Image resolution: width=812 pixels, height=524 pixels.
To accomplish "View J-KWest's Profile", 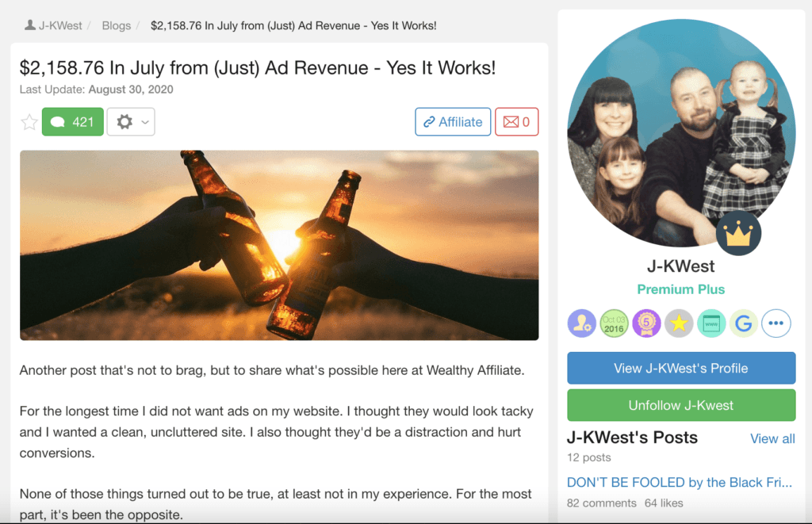I will tap(681, 368).
